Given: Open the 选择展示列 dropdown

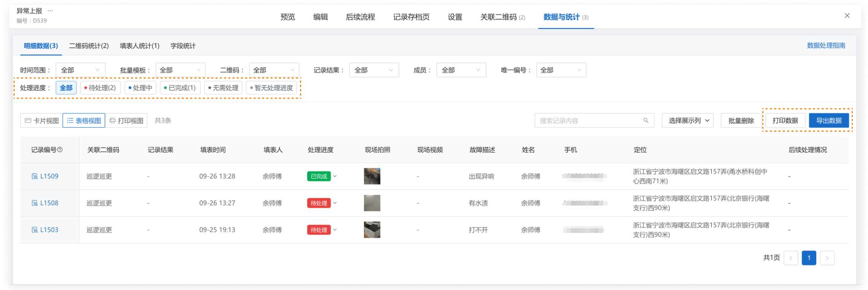Looking at the screenshot, I should coord(688,121).
